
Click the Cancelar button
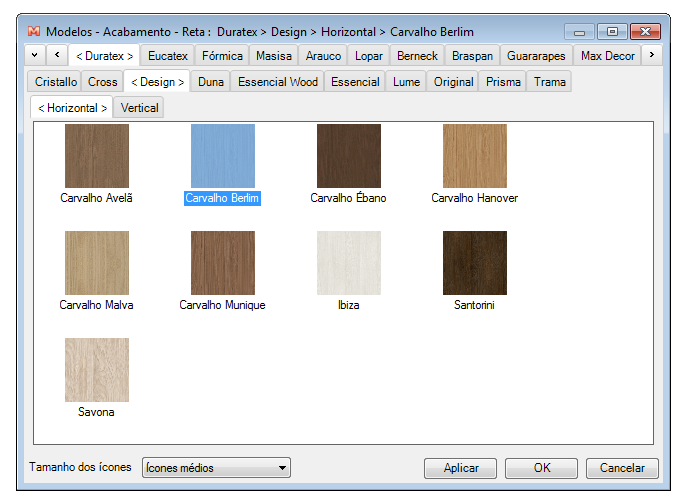(622, 468)
